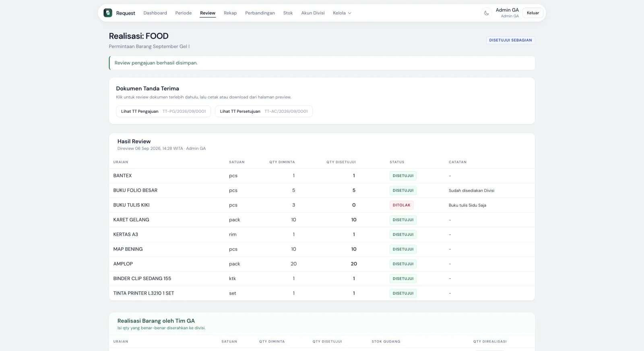Click the DITOLAK status badge
The width and height of the screenshot is (644, 351).
click(x=401, y=205)
